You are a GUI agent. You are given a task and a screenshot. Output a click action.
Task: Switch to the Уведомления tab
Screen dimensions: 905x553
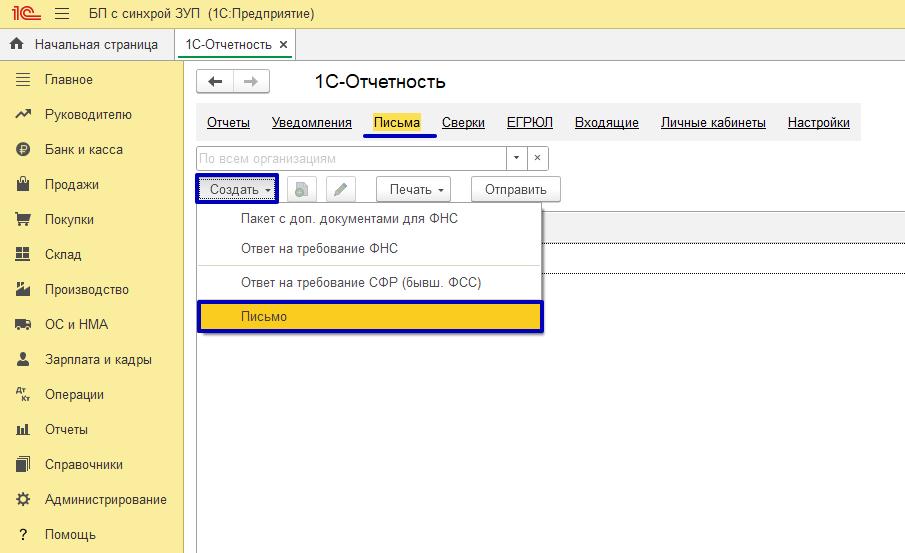pos(311,123)
